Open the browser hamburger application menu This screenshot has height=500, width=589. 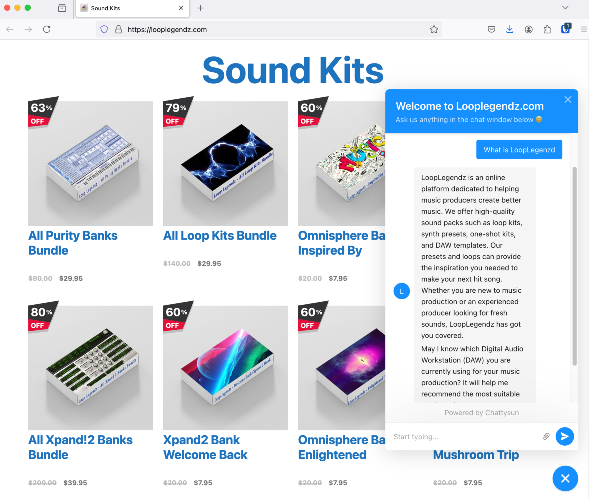pos(583,29)
